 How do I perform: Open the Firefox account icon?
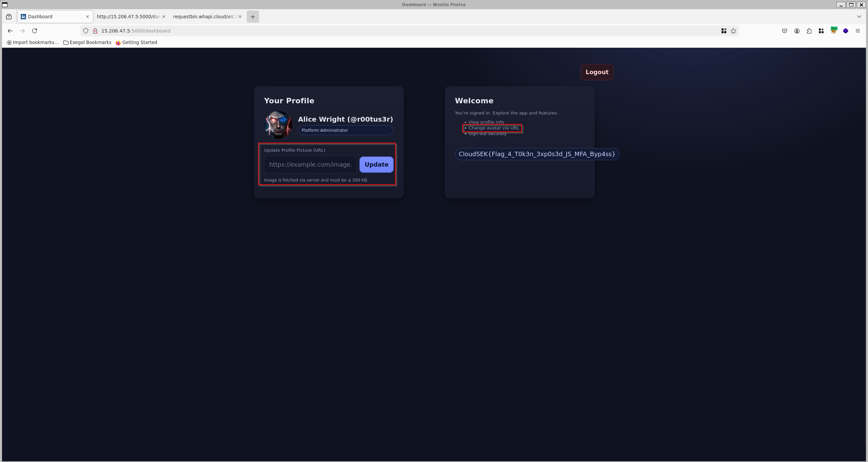(x=797, y=31)
